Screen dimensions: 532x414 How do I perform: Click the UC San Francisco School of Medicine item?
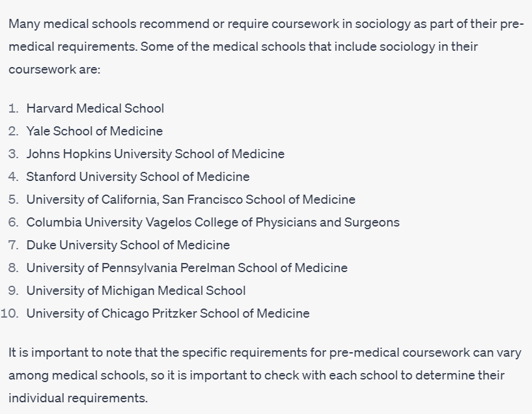[x=191, y=199]
